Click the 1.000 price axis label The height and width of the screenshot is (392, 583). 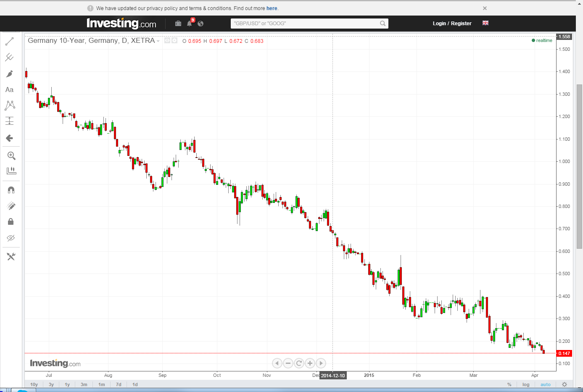(564, 161)
